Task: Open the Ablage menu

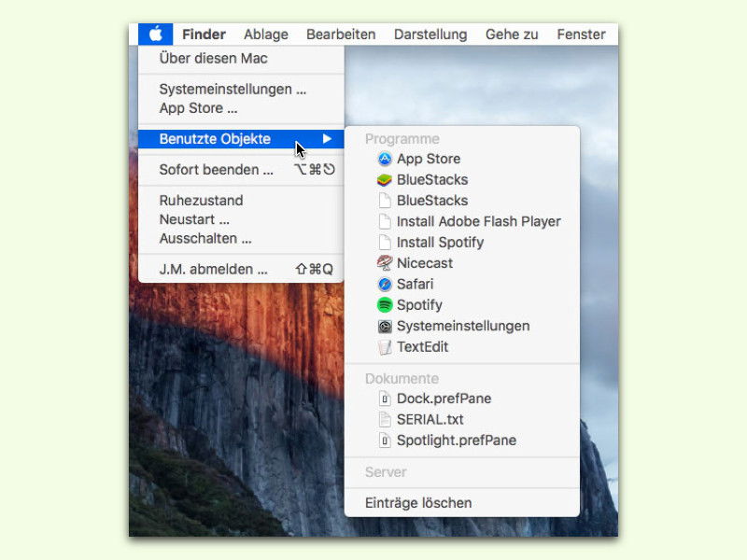Action: click(x=266, y=35)
